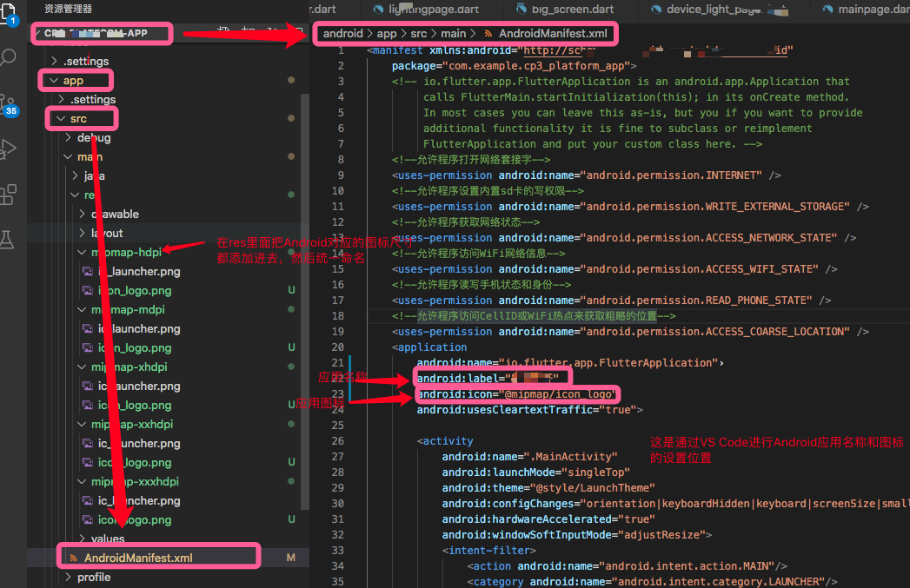Viewport: 910px width, 588px height.
Task: Click the android.intent.action.MAIN string
Action: [x=687, y=566]
